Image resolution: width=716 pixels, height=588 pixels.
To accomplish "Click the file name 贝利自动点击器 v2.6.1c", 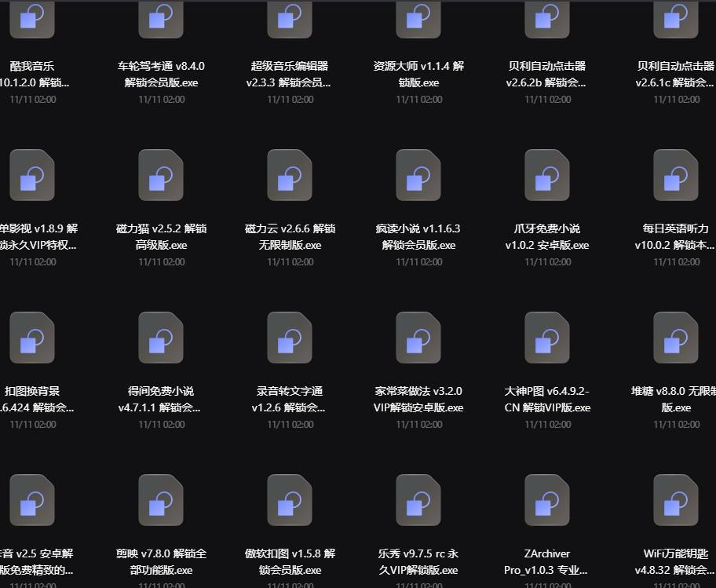I will click(675, 75).
